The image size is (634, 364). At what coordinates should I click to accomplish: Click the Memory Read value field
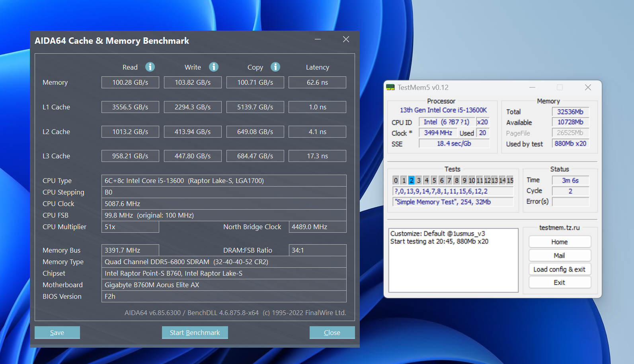click(x=130, y=82)
